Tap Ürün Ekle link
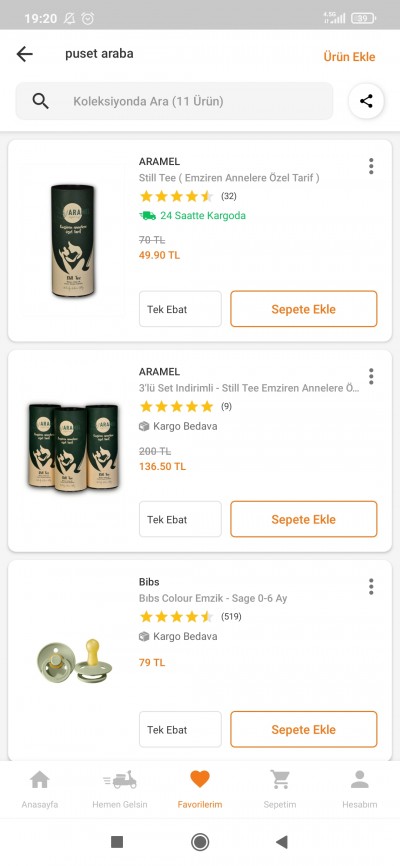Screen dimensions: 400x866 click(x=349, y=57)
